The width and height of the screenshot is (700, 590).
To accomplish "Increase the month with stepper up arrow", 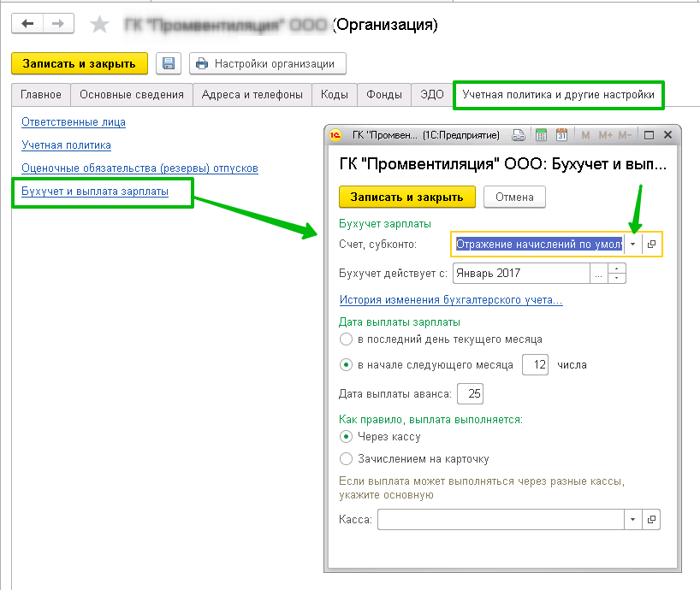I will coord(616,268).
